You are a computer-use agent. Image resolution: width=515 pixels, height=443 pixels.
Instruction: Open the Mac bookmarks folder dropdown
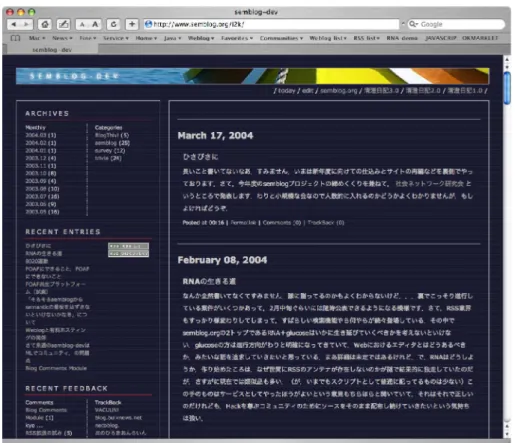(x=37, y=38)
